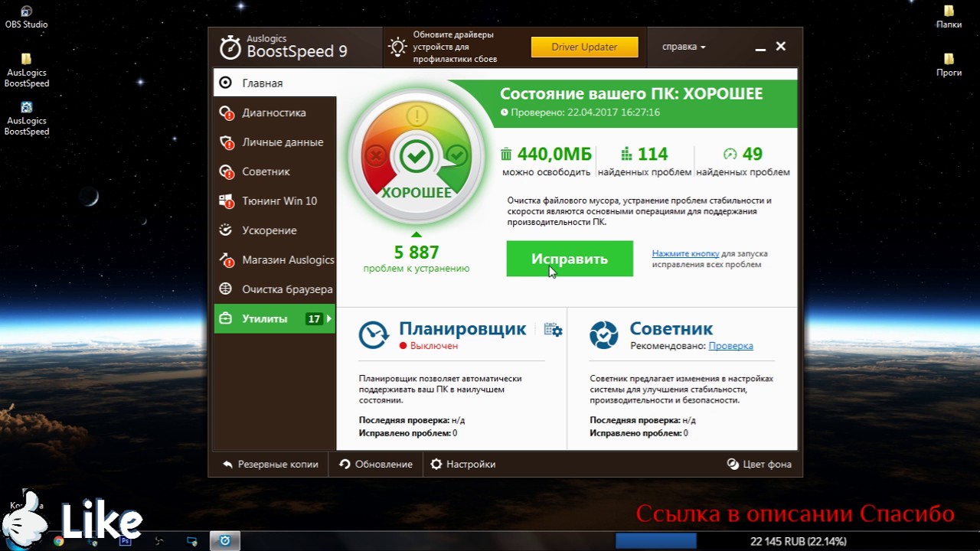Switch to the Ускорение section
Viewport: 980px width, 551px height.
tap(275, 230)
